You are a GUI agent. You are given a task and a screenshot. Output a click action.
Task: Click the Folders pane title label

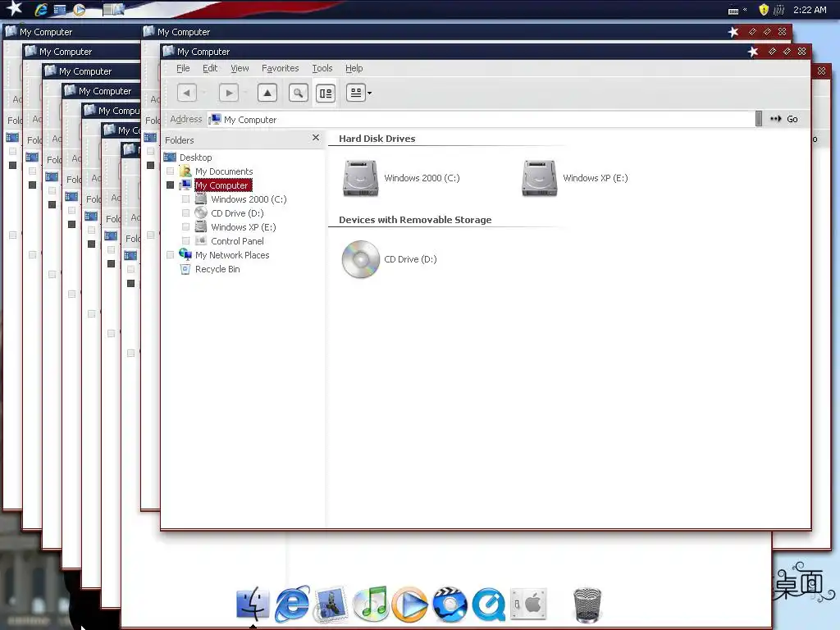tap(180, 140)
